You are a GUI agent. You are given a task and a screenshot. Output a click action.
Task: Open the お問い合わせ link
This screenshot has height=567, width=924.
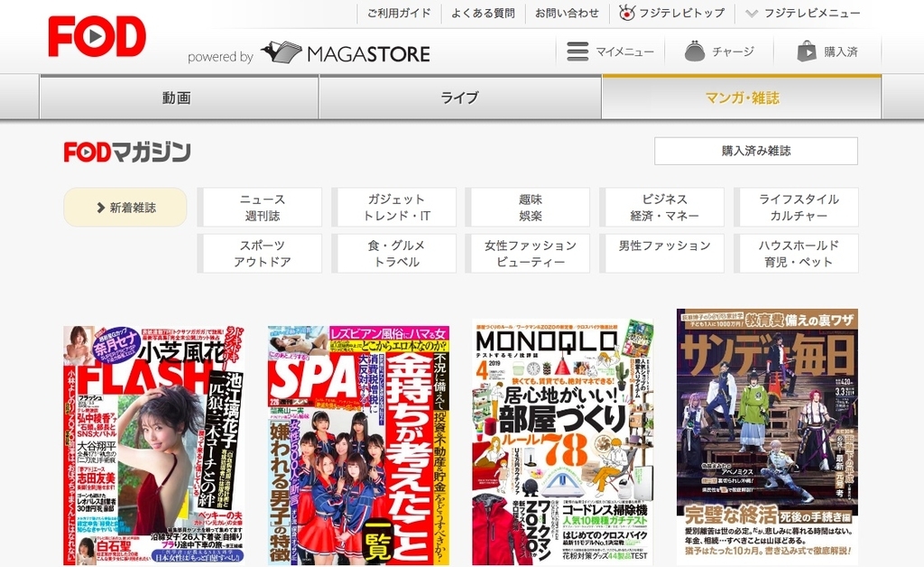tap(567, 13)
